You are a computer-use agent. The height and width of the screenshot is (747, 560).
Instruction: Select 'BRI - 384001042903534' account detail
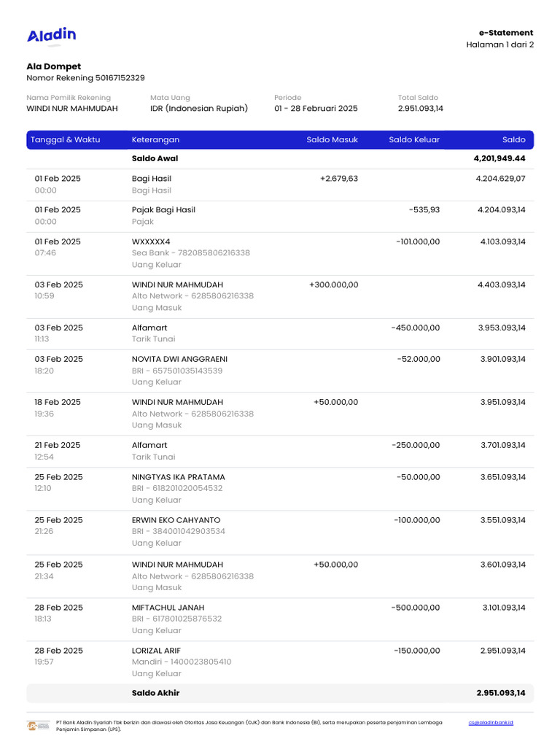179,531
